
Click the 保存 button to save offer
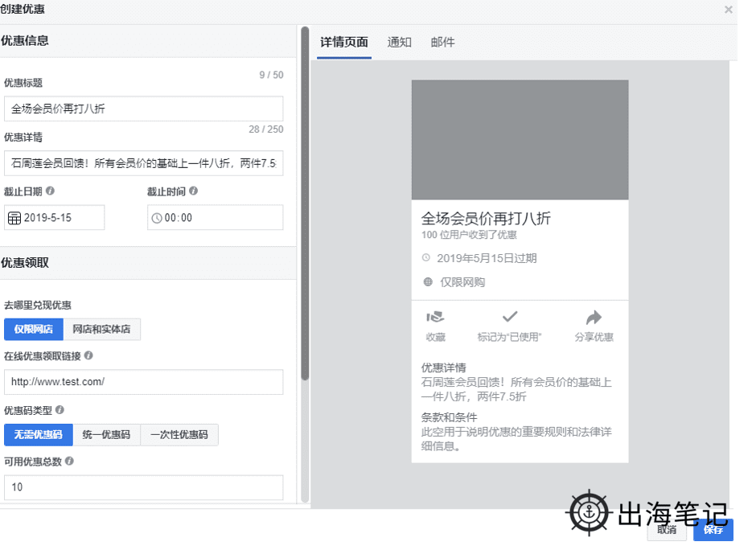tap(713, 530)
